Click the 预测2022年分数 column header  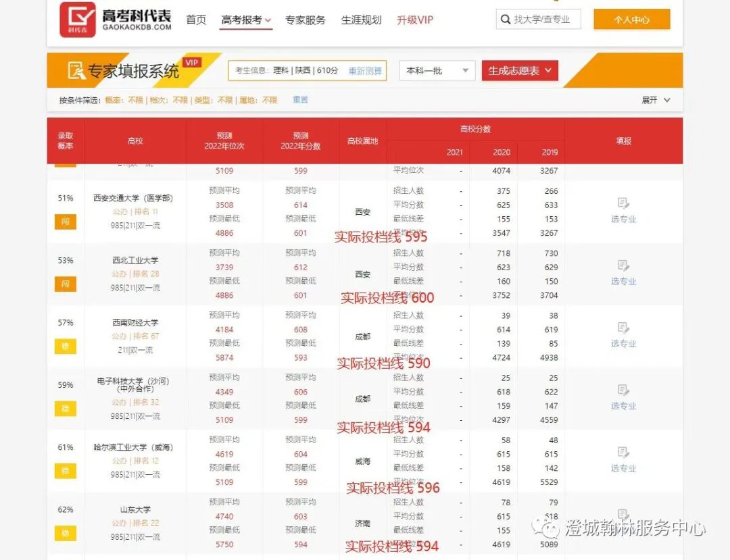tap(300, 141)
